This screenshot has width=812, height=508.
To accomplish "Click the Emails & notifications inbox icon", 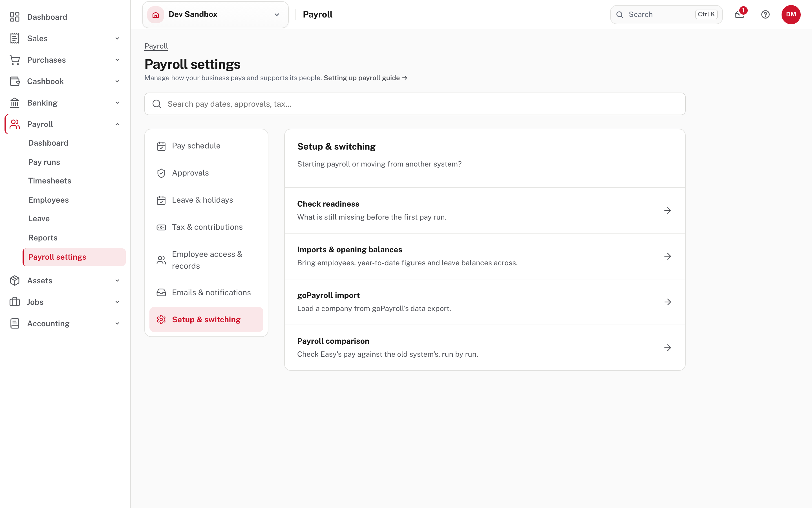I will (161, 293).
